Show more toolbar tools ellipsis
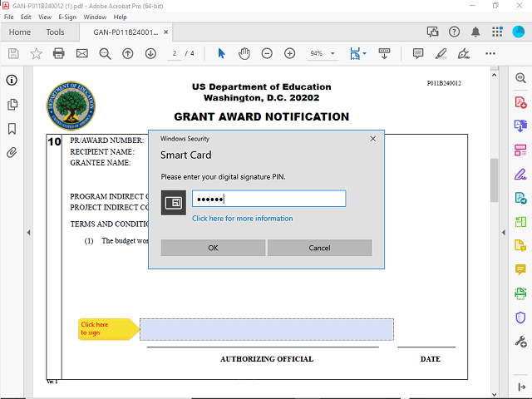 click(490, 53)
